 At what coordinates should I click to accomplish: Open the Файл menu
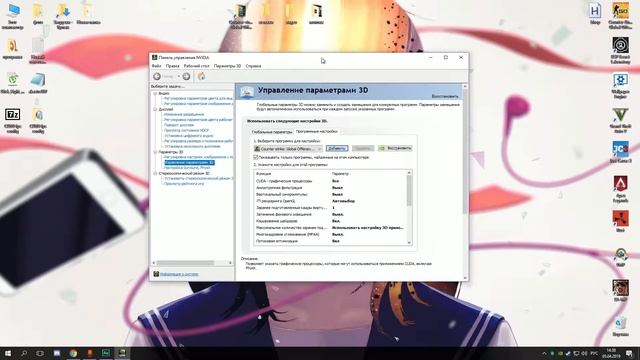click(156, 66)
